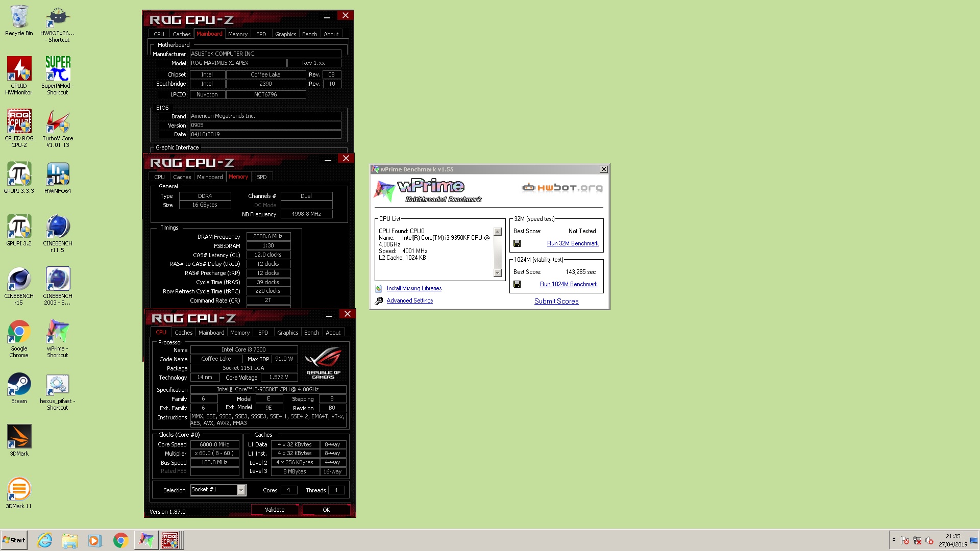980x551 pixels.
Task: Open the 3DMark desktop icon
Action: coord(19,440)
